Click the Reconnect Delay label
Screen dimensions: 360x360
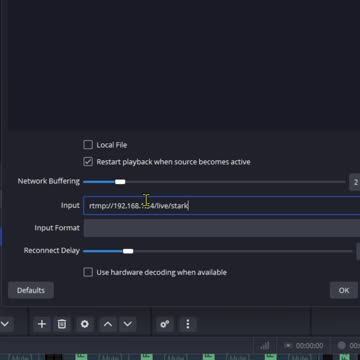click(x=52, y=251)
